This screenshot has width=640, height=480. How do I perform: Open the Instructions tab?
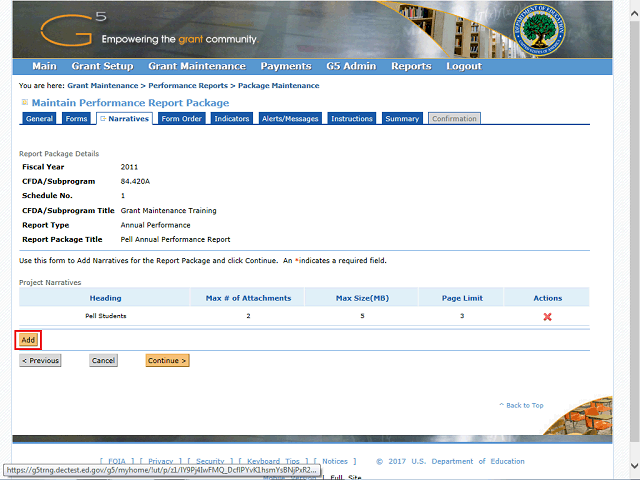352,118
